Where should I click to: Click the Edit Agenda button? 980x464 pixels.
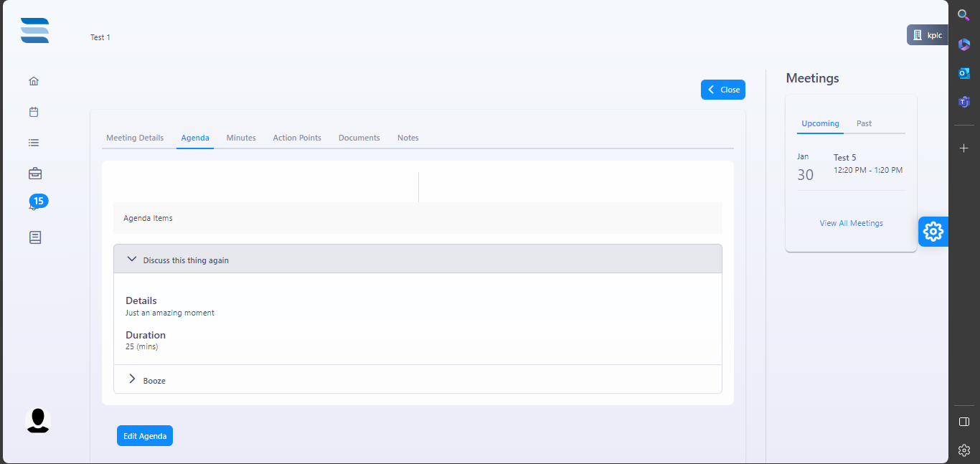[x=145, y=436]
